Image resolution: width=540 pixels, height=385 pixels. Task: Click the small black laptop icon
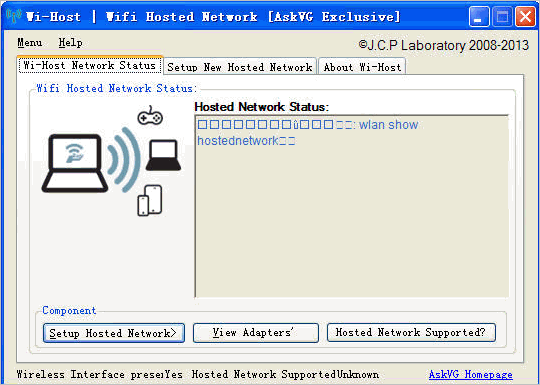(x=163, y=155)
